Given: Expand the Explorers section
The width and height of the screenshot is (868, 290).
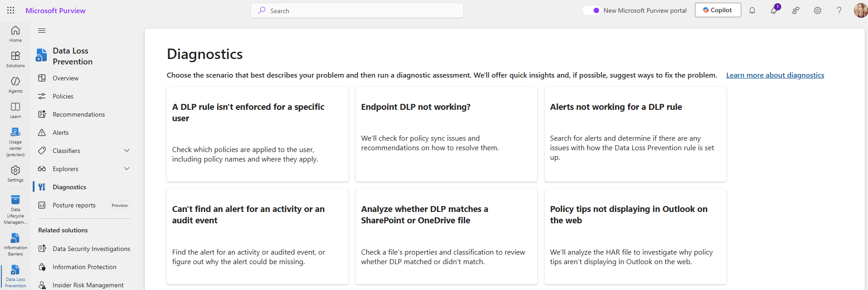Looking at the screenshot, I should tap(127, 169).
